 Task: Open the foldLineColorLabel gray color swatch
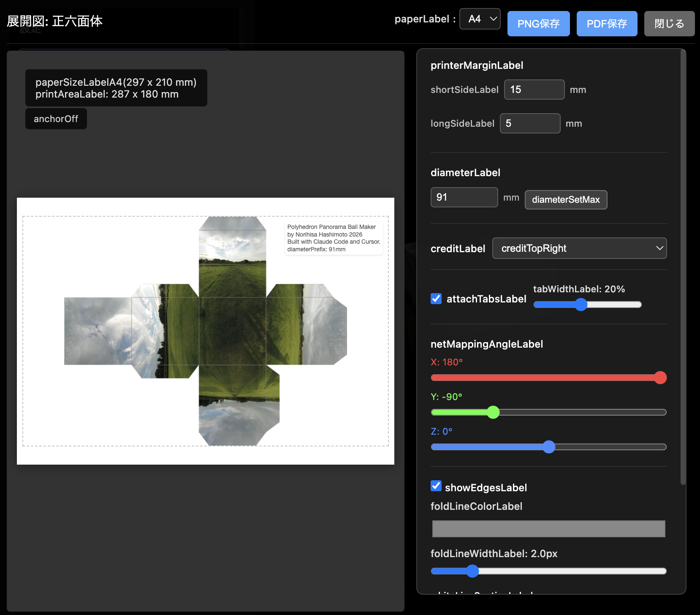548,529
